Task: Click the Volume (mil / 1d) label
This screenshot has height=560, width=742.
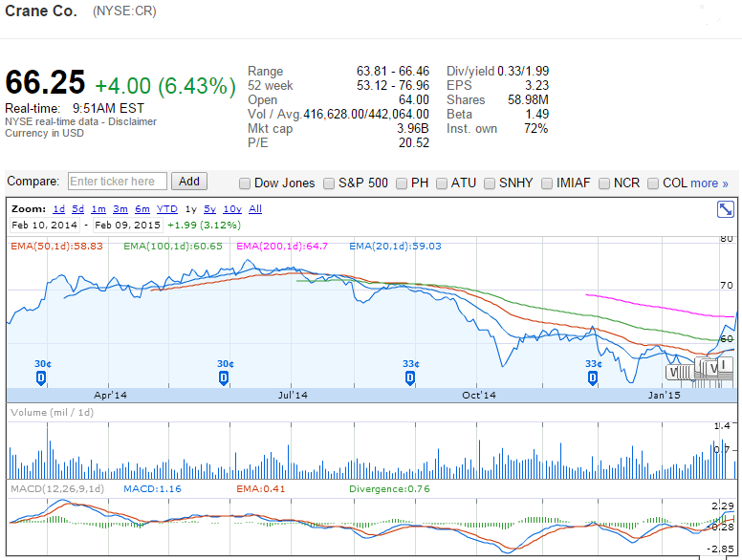Action: coord(52,413)
